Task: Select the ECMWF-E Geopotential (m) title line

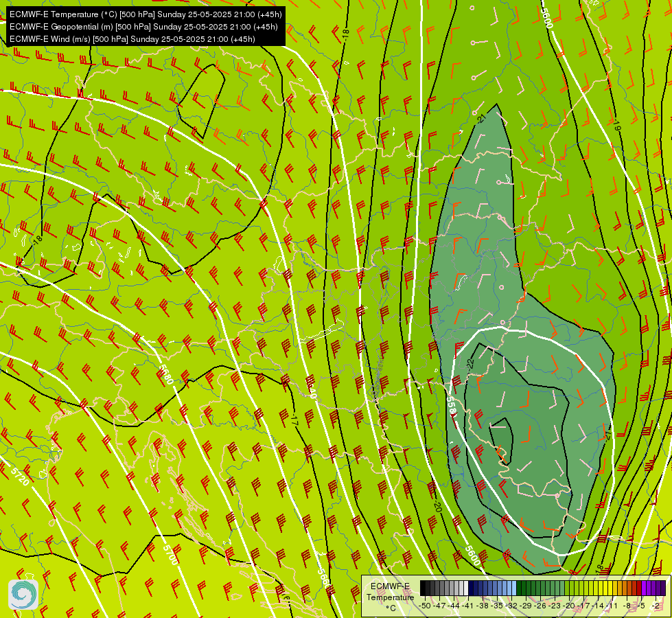Action: (x=143, y=27)
